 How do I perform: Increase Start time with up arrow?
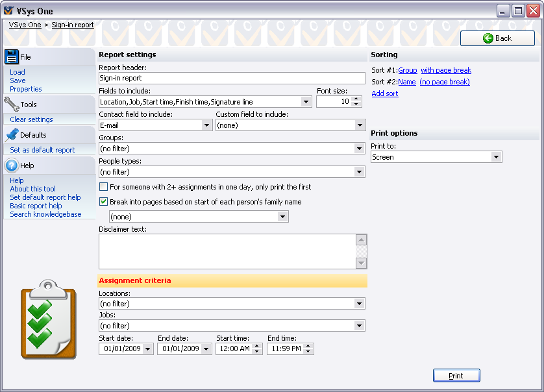tap(256, 346)
